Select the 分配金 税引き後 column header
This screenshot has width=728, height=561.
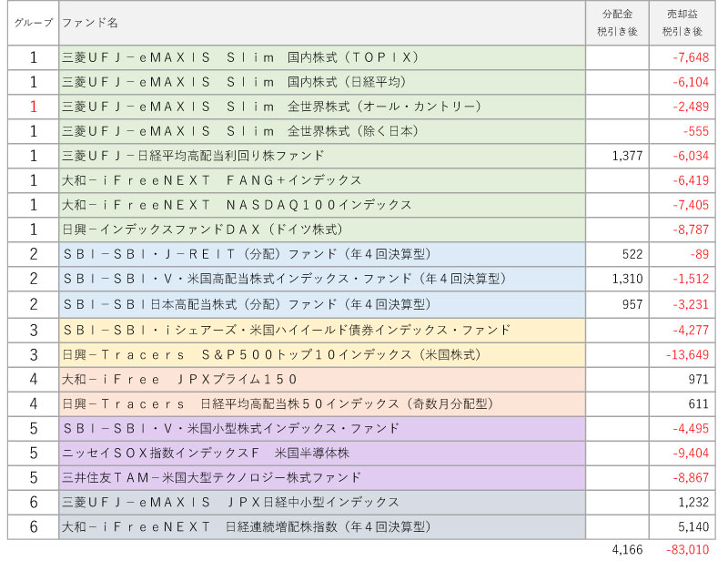(617, 22)
